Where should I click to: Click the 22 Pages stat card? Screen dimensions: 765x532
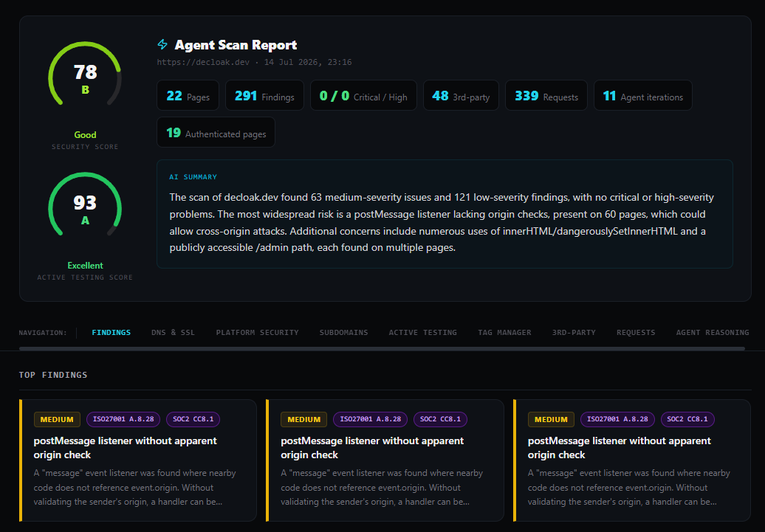click(188, 96)
